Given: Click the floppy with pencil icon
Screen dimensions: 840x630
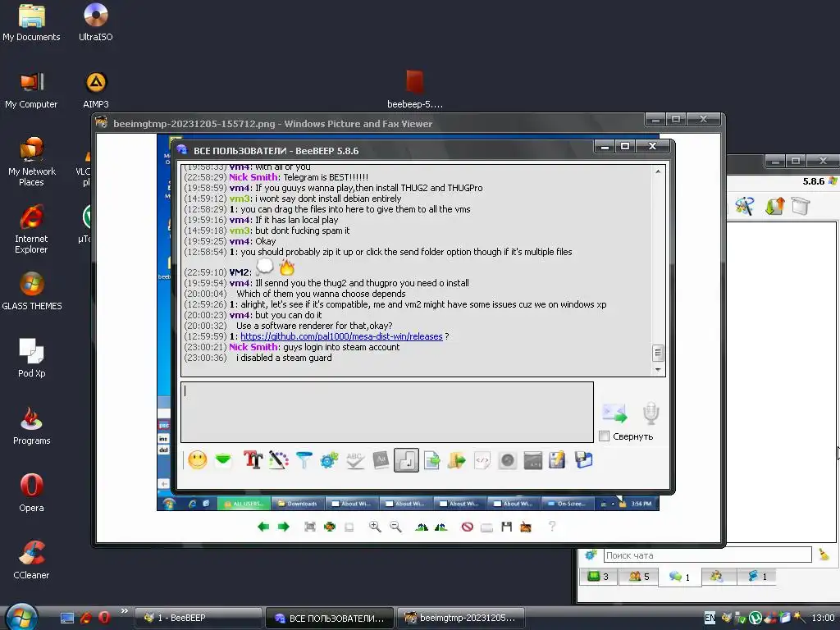Looking at the screenshot, I should coord(557,460).
